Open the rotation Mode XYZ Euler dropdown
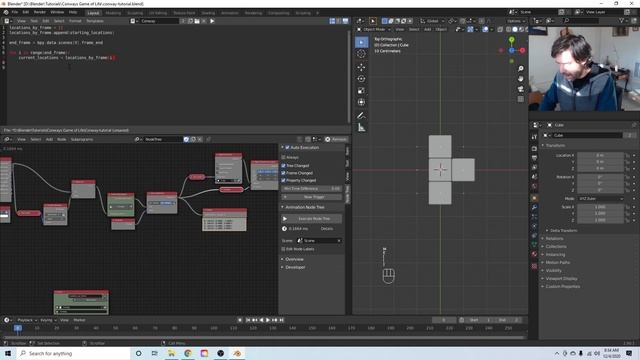The image size is (640, 360). point(600,198)
